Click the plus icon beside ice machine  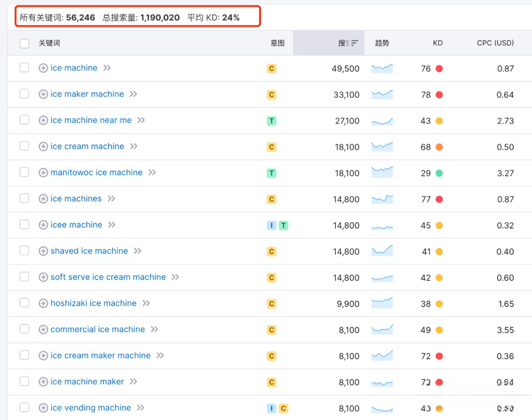43,68
